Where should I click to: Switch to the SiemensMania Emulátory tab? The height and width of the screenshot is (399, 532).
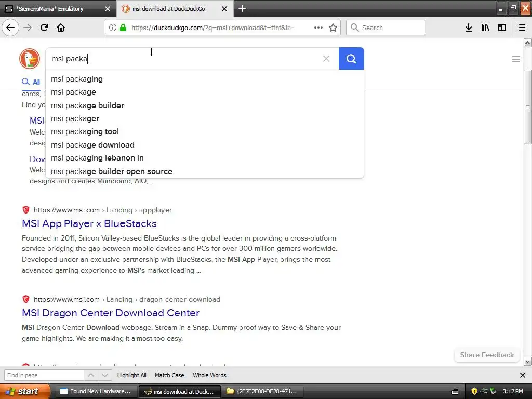(58, 8)
